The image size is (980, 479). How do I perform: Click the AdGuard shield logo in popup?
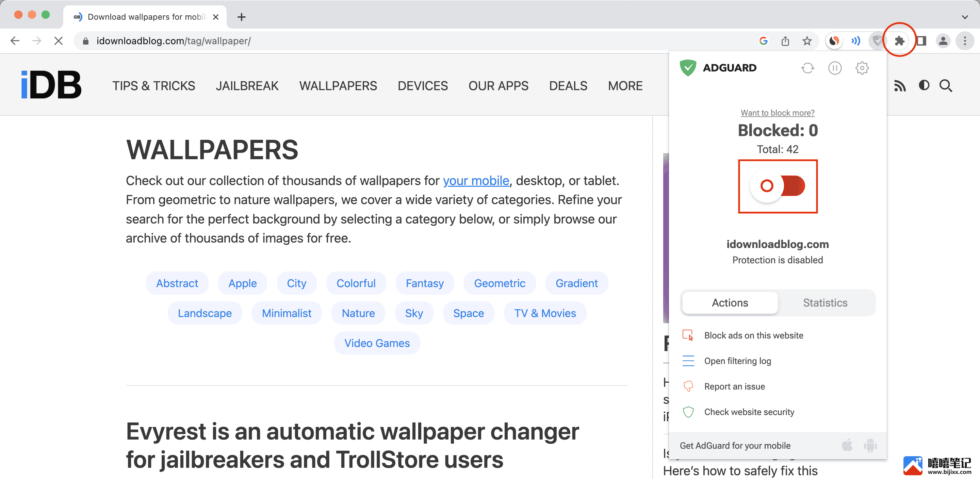pos(688,68)
